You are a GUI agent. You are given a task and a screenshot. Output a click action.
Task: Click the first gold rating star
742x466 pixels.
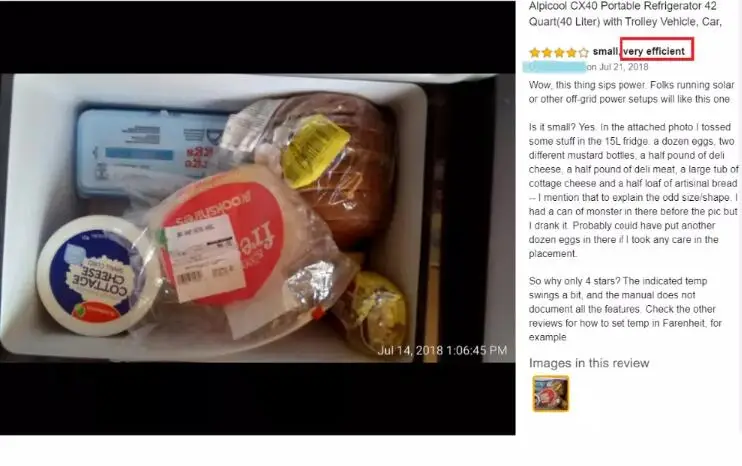tap(535, 52)
